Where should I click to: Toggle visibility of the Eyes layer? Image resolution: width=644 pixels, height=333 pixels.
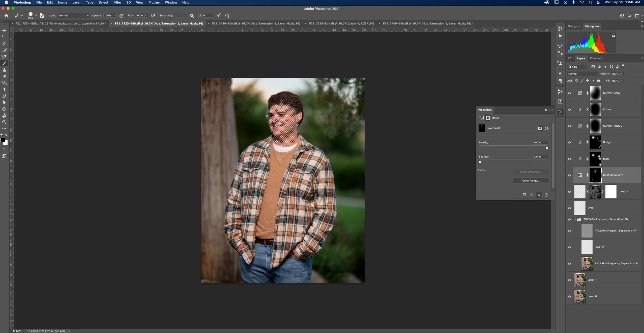pos(569,208)
